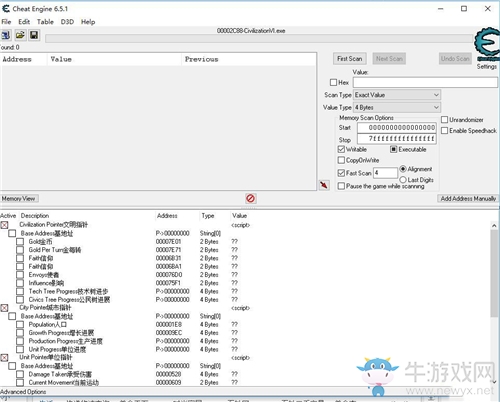Click Add Address Manually button
Image resolution: width=500 pixels, height=402 pixels.
468,199
